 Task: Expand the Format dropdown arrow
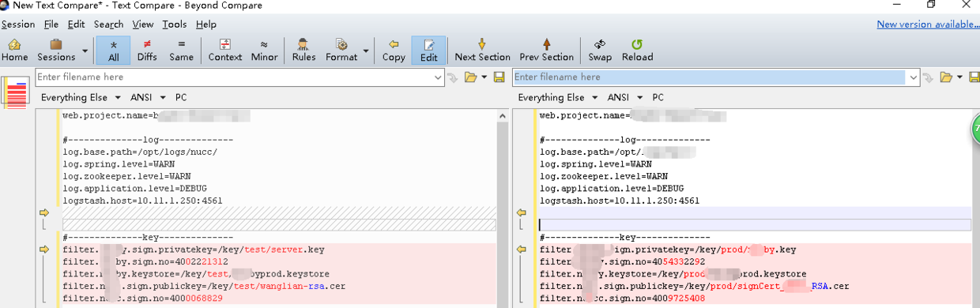[366, 51]
